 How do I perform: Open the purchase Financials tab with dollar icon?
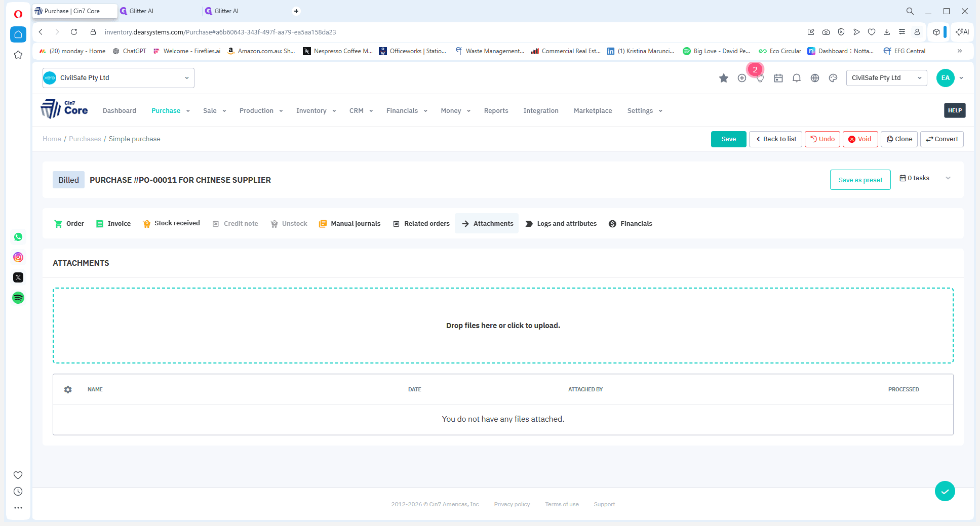click(x=631, y=224)
